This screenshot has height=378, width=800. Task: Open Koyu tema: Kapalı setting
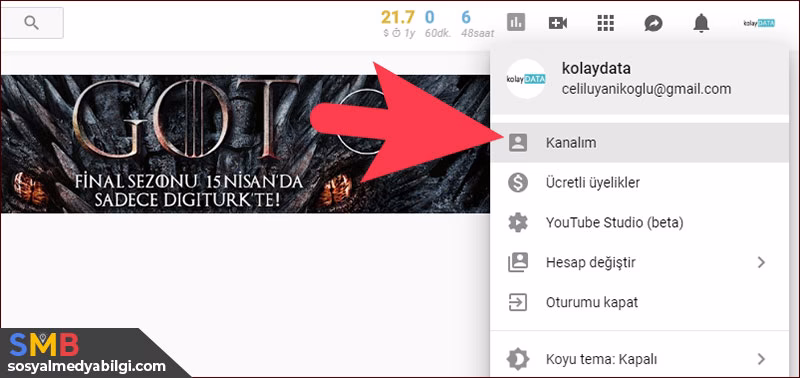[639, 359]
